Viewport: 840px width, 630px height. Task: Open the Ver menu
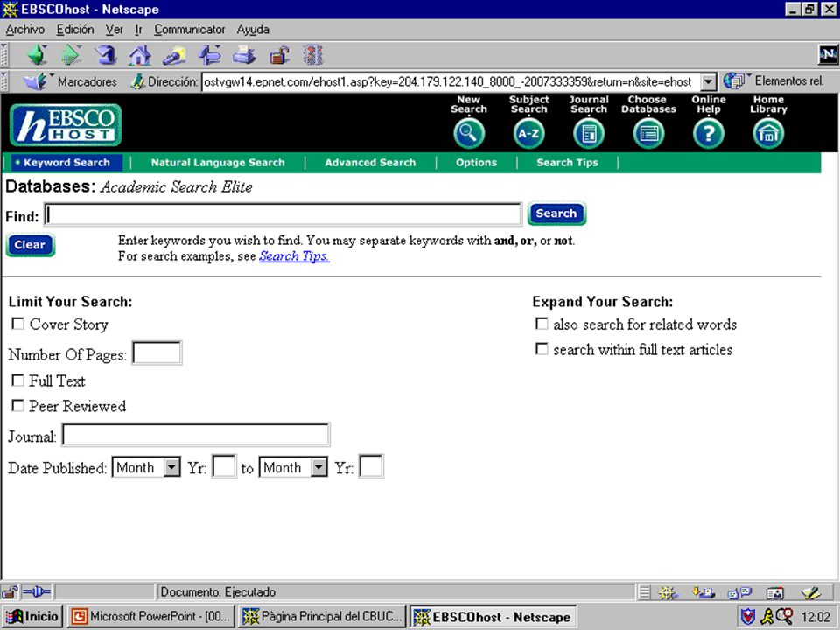point(114,30)
